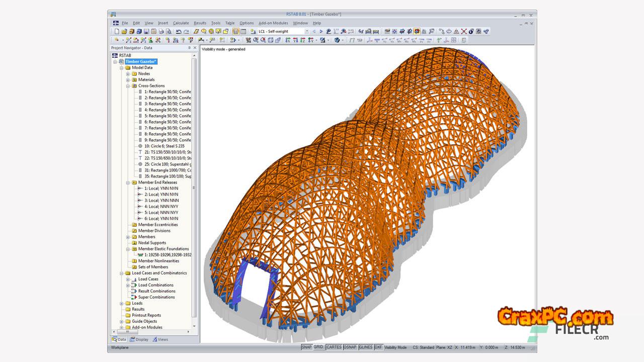Toggle OSNAP in the status bar

350,347
